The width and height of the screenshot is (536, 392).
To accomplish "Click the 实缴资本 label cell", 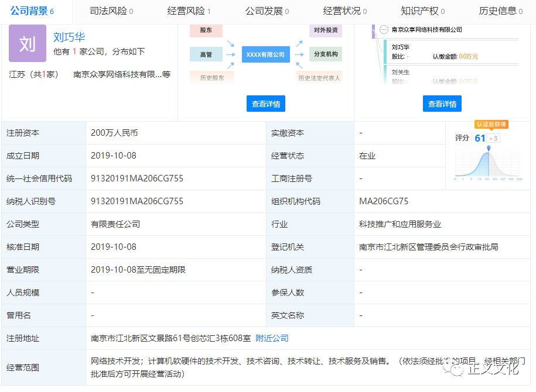I will pyautogui.click(x=310, y=133).
